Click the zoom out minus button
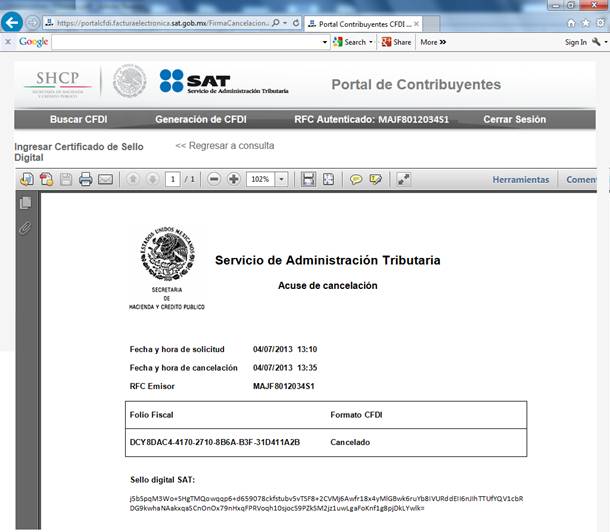 tap(214, 179)
